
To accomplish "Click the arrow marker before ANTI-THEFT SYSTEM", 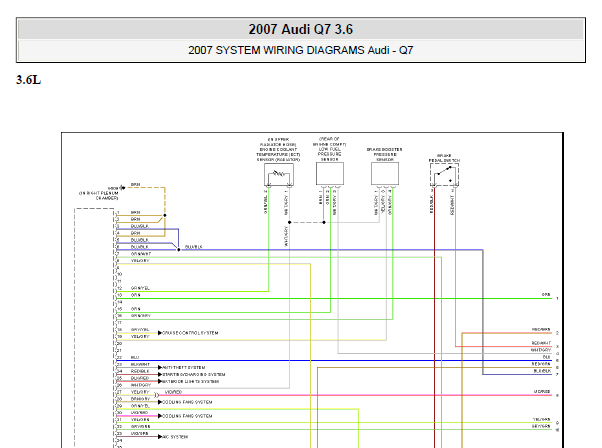I will coord(160,367).
